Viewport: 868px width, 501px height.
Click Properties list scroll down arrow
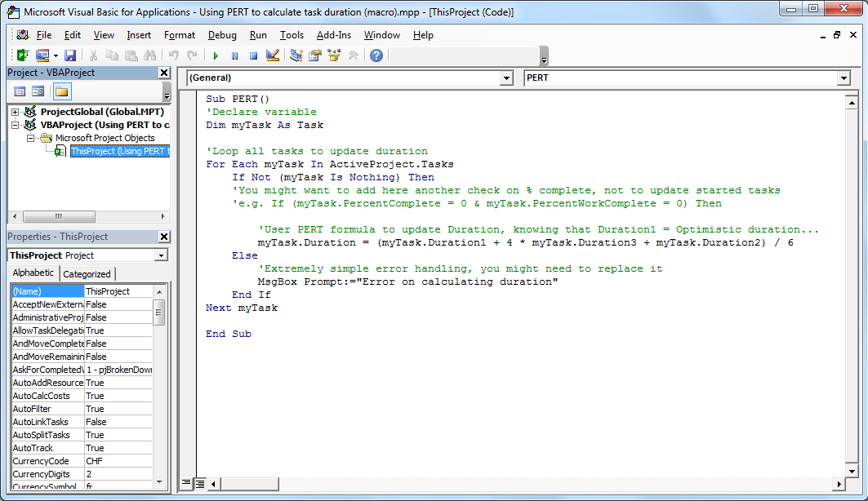pos(159,482)
